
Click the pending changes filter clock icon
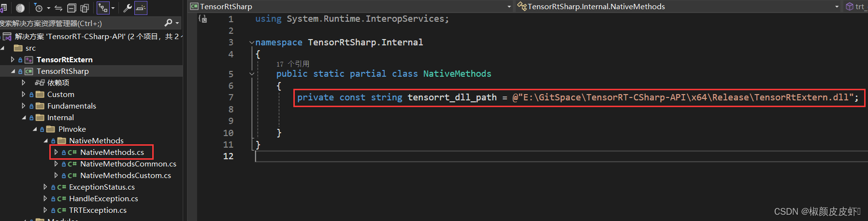point(39,8)
